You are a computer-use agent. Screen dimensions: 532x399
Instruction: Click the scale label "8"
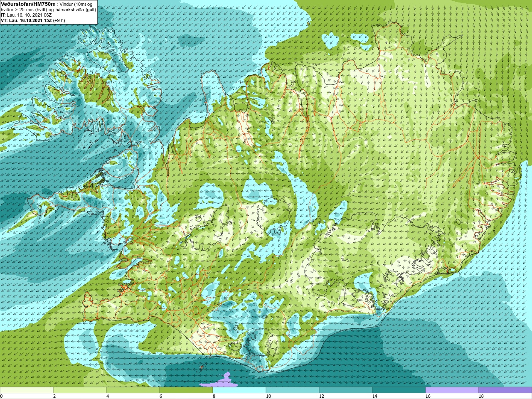(214, 396)
